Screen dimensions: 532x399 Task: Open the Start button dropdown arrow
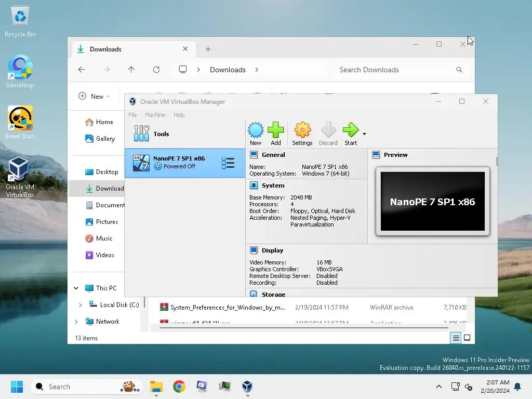(x=364, y=134)
